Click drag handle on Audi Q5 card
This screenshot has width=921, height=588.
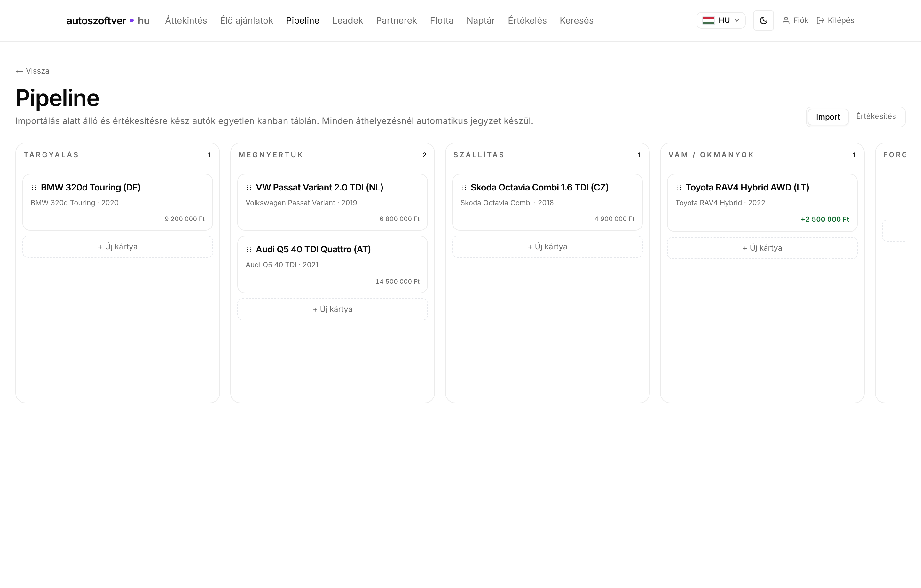tap(249, 249)
